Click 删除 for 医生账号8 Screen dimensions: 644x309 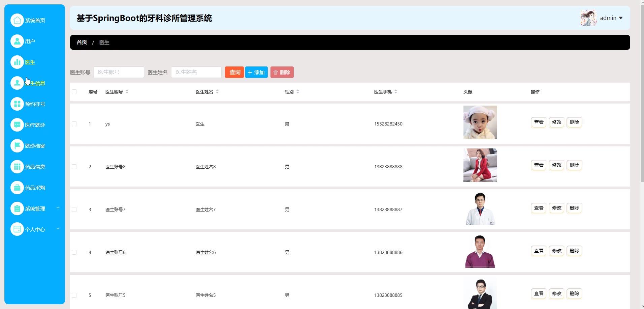574,165
